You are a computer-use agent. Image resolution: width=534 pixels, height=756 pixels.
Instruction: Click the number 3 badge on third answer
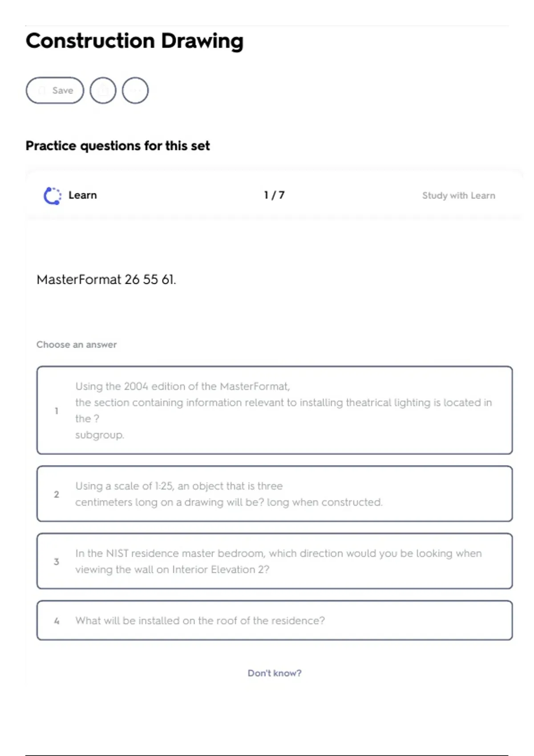57,562
